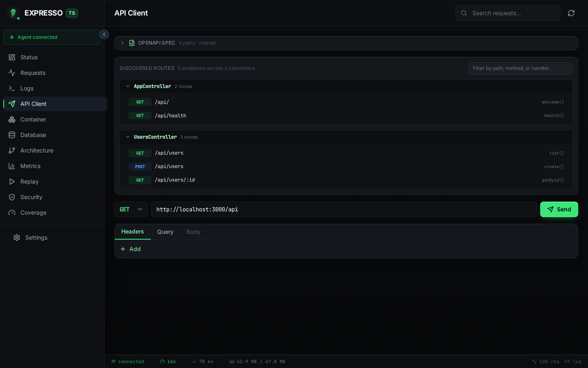Click the memory usage 42.9 MB entry
This screenshot has width=588, height=368.
point(258,361)
